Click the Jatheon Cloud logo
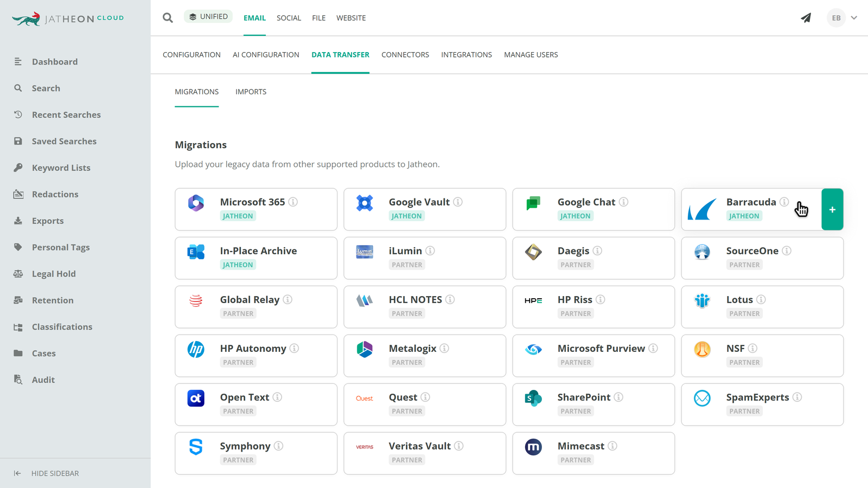Screen dimensions: 868x488 point(68,18)
